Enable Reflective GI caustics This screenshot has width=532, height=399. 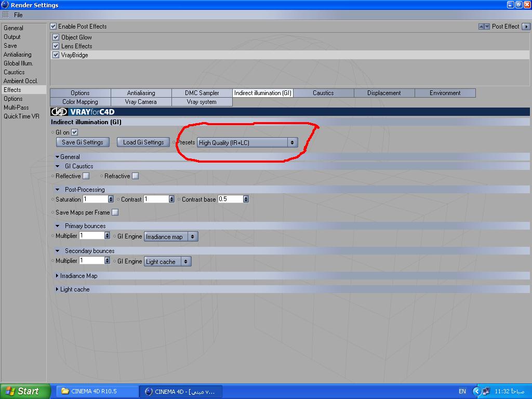(x=86, y=176)
